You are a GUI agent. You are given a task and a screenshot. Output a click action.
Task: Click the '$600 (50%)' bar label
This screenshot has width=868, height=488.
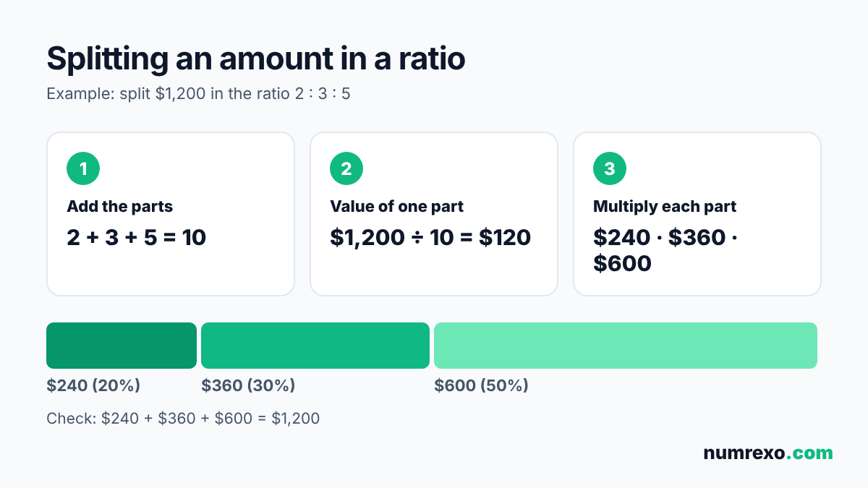tap(481, 386)
